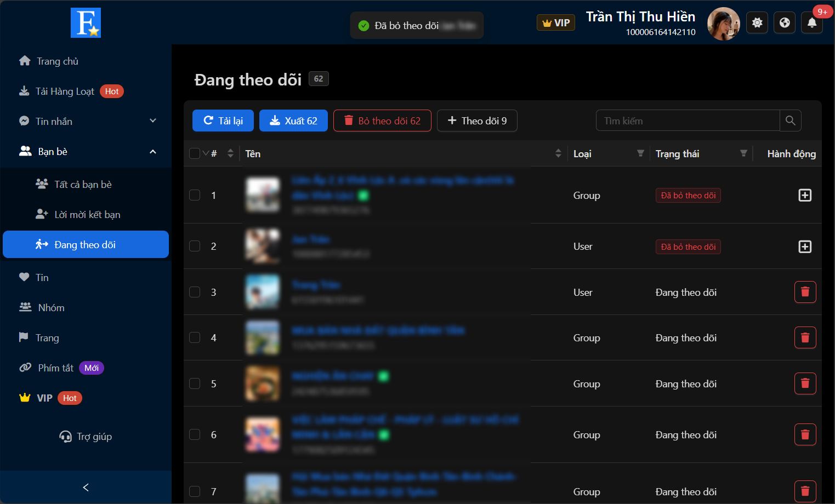Image resolution: width=835 pixels, height=504 pixels.
Task: Open Phím tắt sidebar item
Action: click(86, 368)
